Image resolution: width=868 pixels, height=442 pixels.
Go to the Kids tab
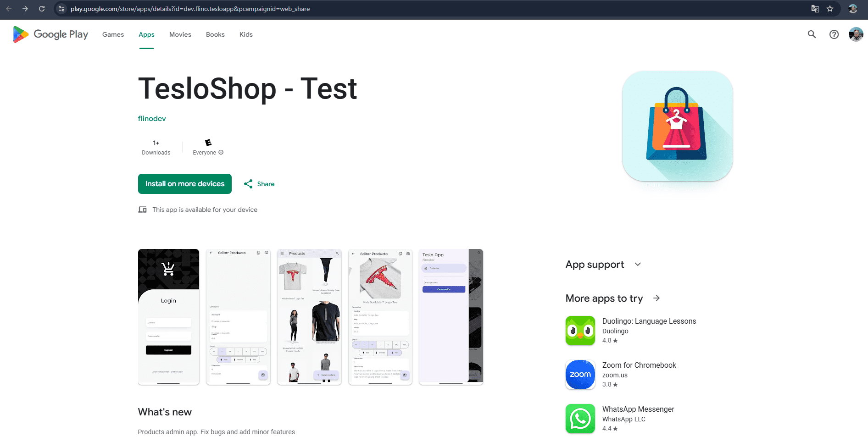[246, 34]
